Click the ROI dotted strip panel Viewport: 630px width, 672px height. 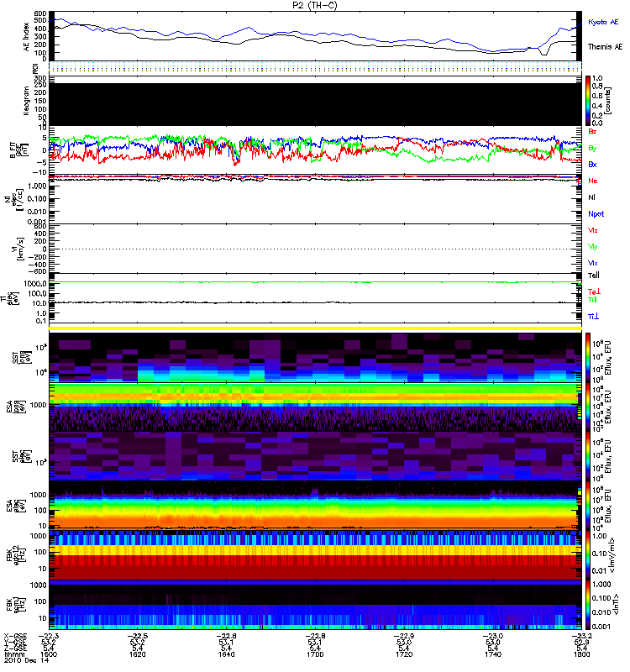[315, 66]
